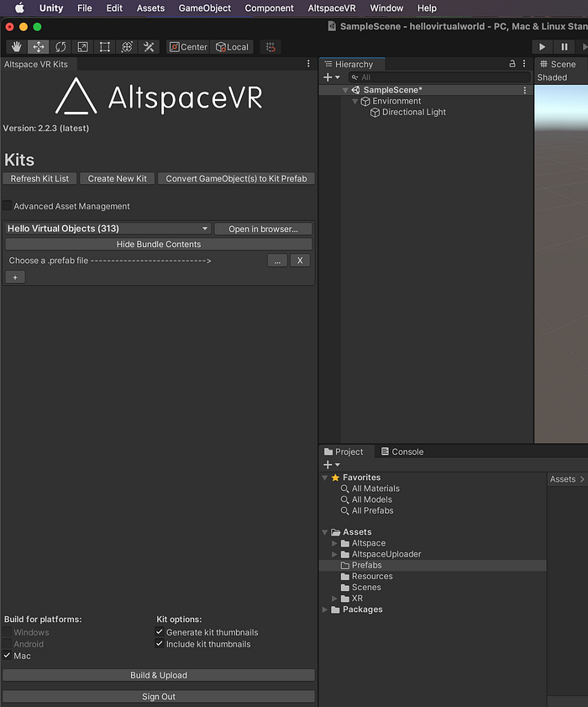
Task: Click the Hierarchy search field
Action: tap(440, 77)
